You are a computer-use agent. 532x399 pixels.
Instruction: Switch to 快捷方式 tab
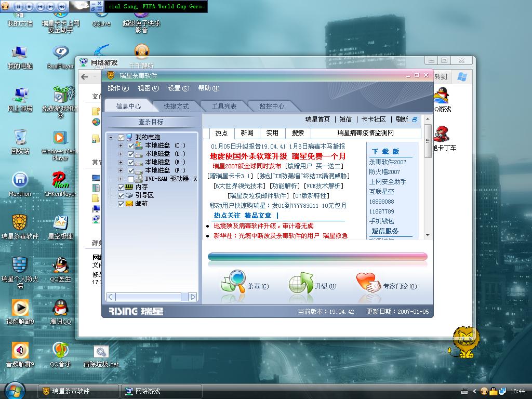(176, 106)
